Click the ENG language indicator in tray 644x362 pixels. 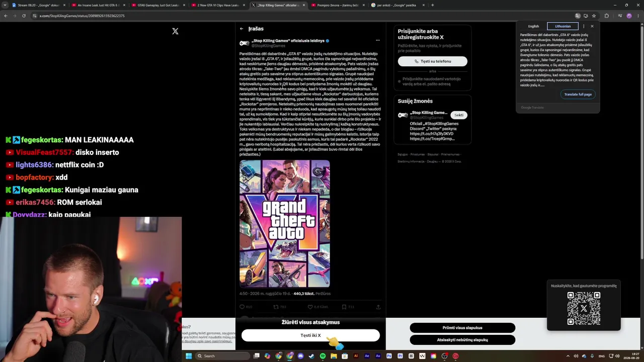(x=601, y=356)
